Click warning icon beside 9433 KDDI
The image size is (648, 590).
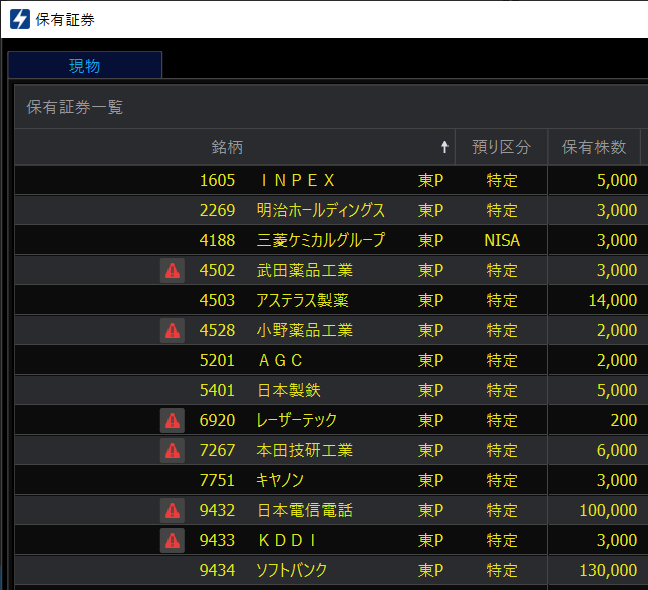tap(172, 540)
